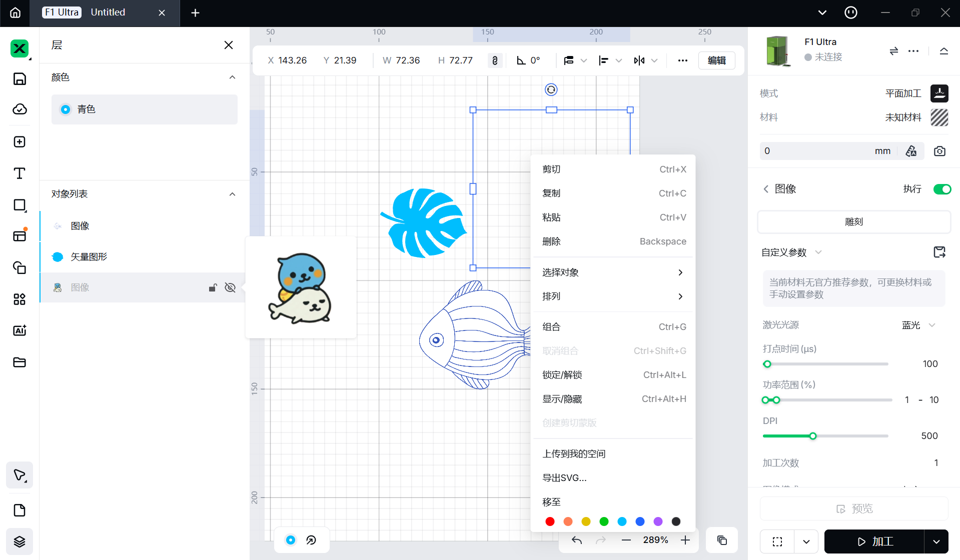Click the 编辑 button
This screenshot has height=560, width=960.
click(716, 60)
